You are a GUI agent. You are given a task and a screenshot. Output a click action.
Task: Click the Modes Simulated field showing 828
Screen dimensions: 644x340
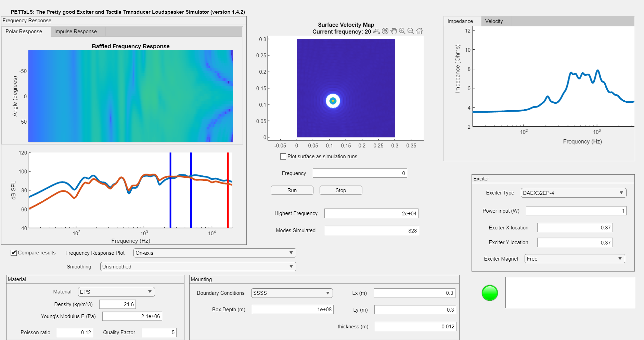point(372,230)
